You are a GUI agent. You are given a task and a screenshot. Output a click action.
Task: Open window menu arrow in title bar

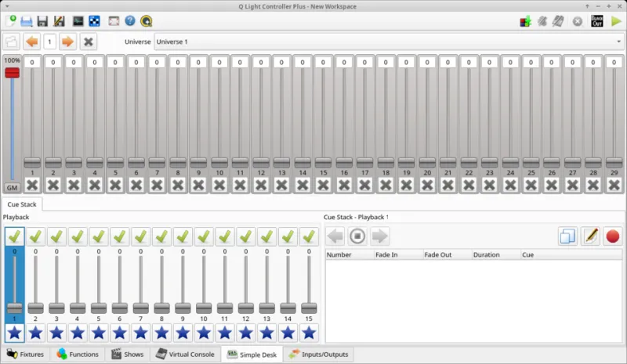pyautogui.click(x=7, y=6)
